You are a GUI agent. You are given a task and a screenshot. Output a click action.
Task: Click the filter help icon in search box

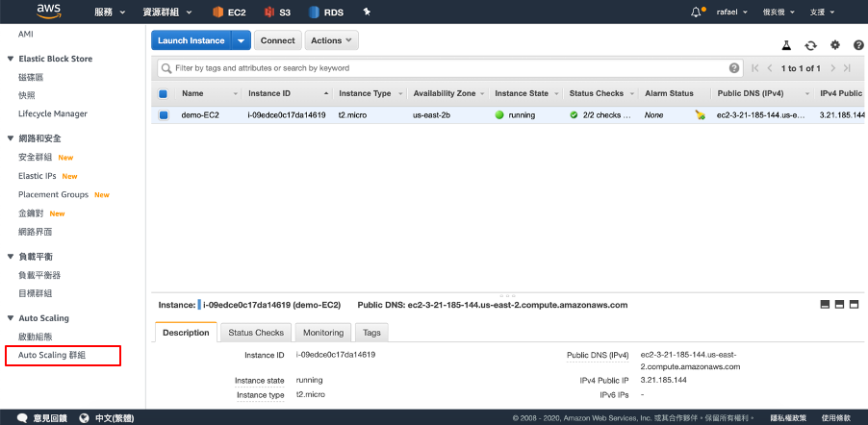(734, 68)
